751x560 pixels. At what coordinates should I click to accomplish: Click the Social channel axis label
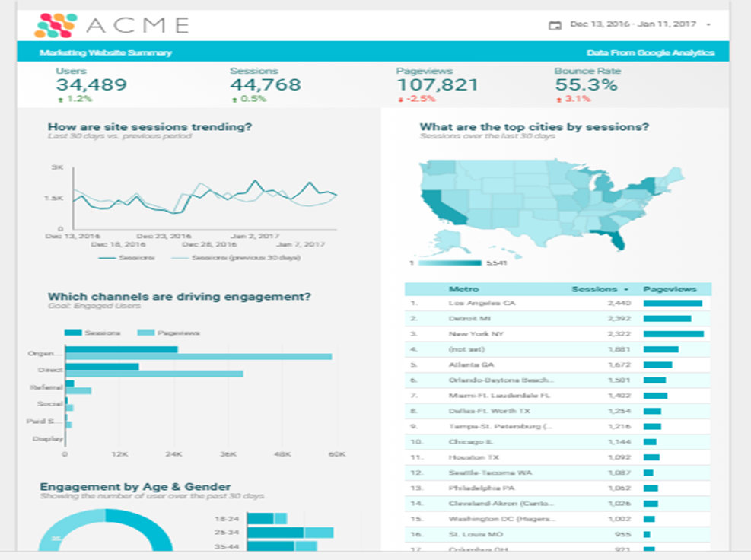coord(49,404)
